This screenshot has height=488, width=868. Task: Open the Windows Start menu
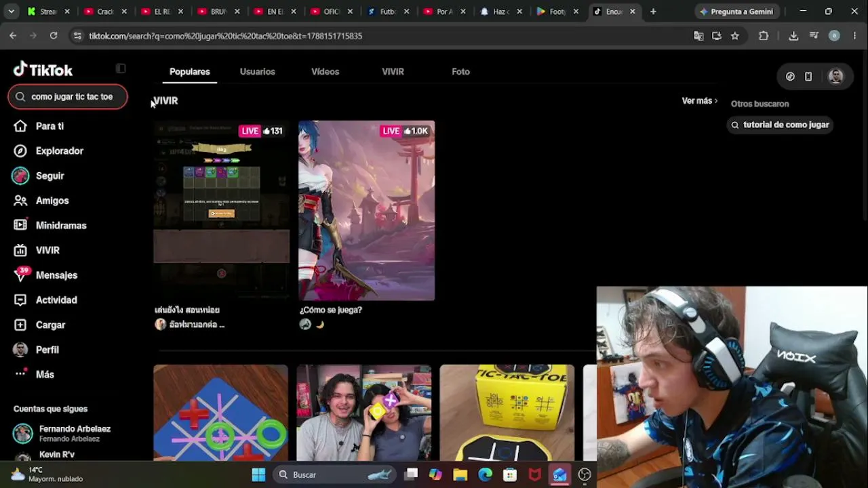click(258, 474)
